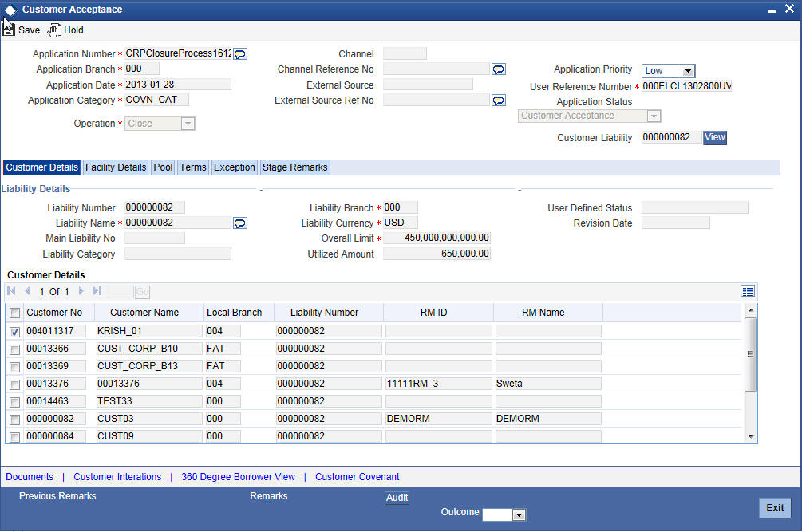This screenshot has width=802, height=532.
Task: Check the row for customer 00013376
Action: tap(15, 384)
